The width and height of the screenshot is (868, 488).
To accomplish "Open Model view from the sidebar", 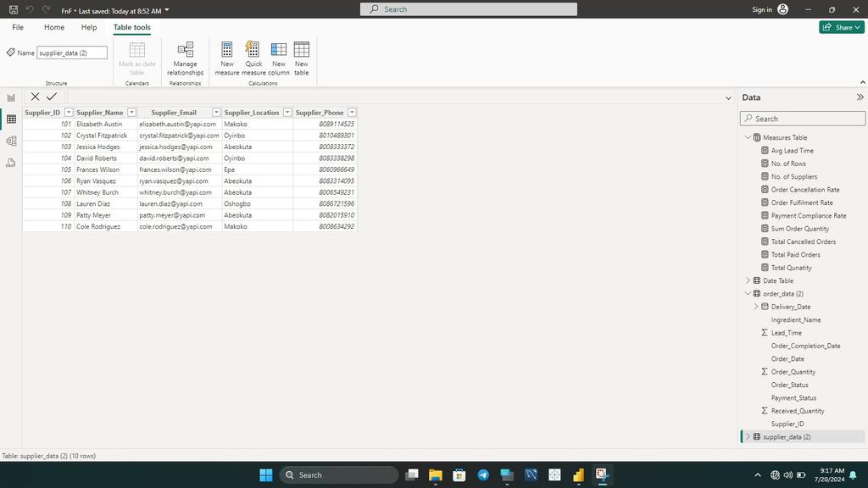I will [x=11, y=141].
